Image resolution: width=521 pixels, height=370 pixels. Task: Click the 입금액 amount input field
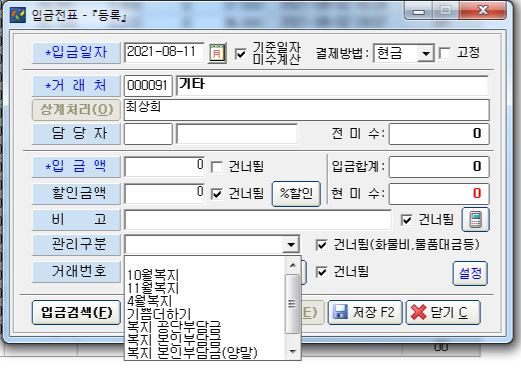(x=164, y=166)
